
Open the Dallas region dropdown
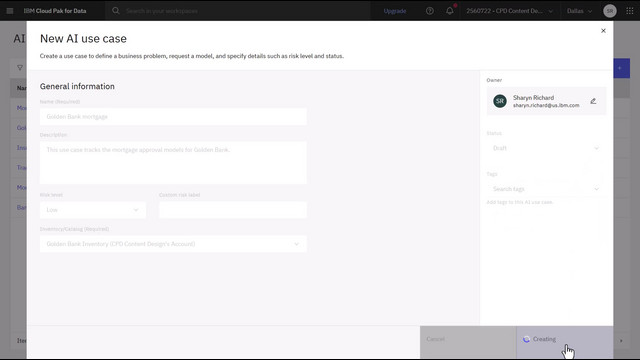point(579,11)
